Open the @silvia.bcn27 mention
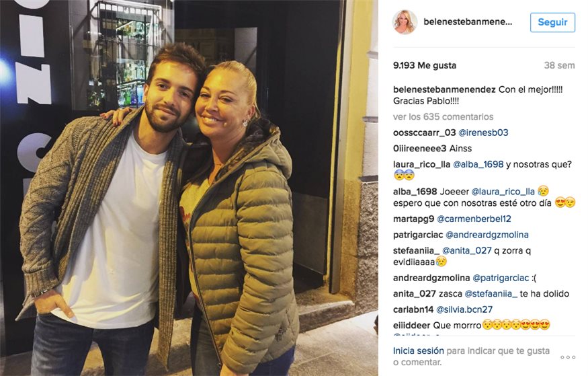588x376 pixels. [x=464, y=309]
